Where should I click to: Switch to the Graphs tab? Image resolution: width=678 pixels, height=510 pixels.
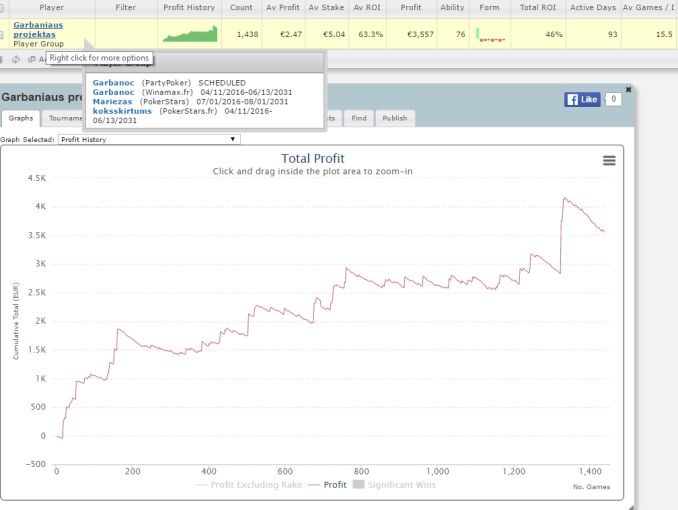[x=21, y=118]
